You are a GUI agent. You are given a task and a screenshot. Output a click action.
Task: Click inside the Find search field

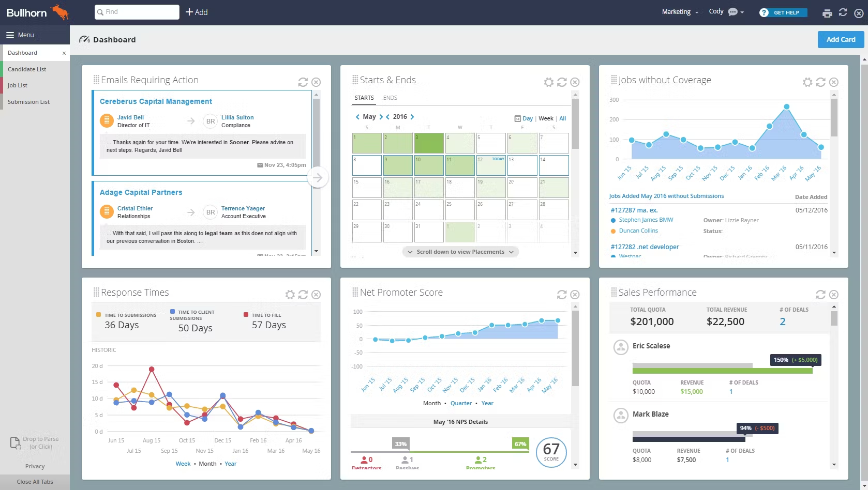137,12
